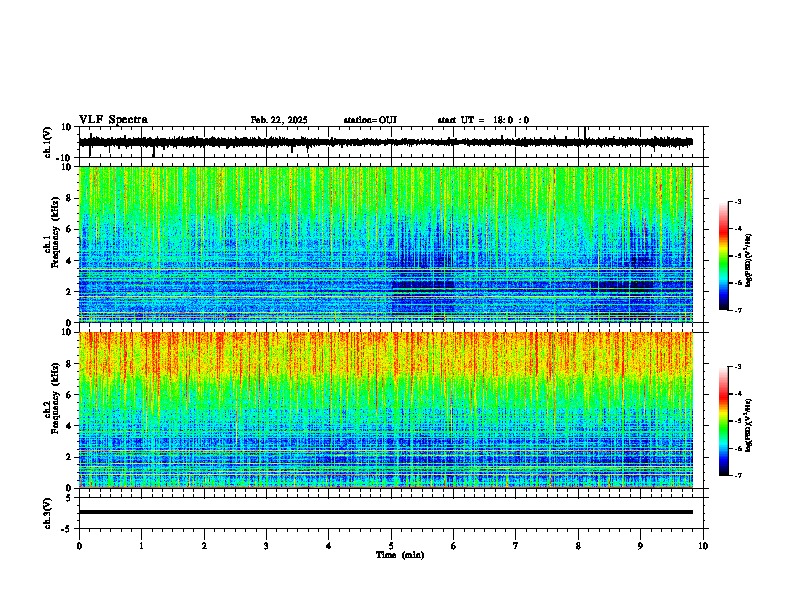Click the time axis tick label "8"
Viewport: 792px width, 612px height.
pyautogui.click(x=578, y=546)
